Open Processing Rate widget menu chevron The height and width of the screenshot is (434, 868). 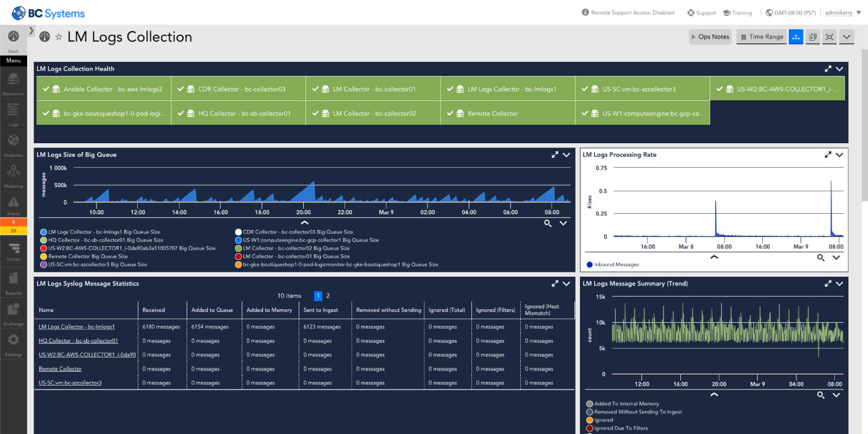(839, 155)
